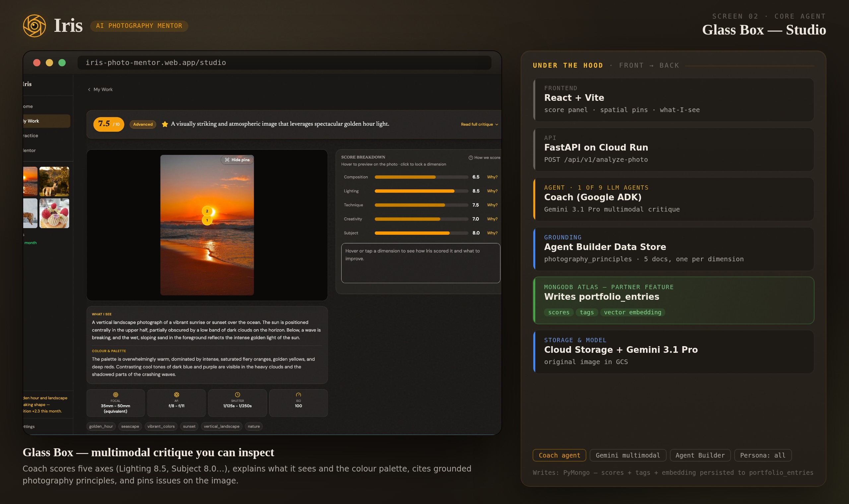Click the tags chip in MongoDB card
The height and width of the screenshot is (504, 849).
[587, 312]
